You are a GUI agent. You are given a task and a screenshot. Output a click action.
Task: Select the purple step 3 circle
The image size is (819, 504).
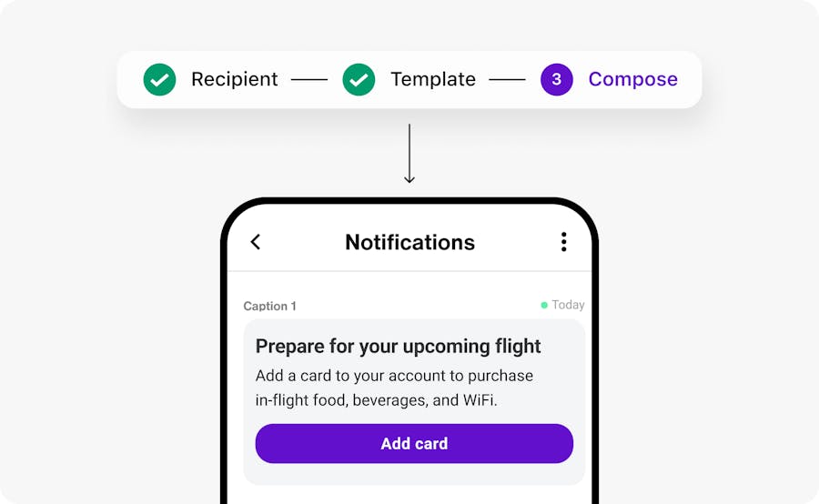tap(556, 79)
